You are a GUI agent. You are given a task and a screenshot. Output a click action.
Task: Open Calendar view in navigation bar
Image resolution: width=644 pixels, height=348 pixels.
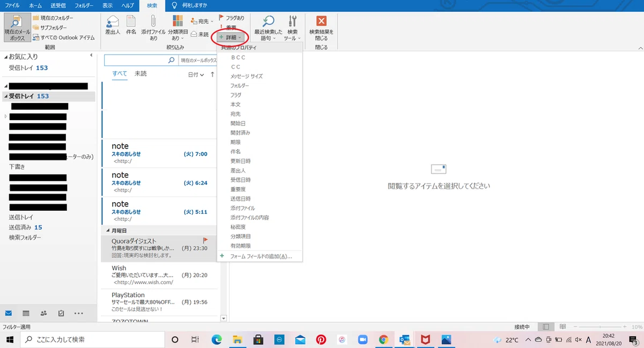point(26,313)
